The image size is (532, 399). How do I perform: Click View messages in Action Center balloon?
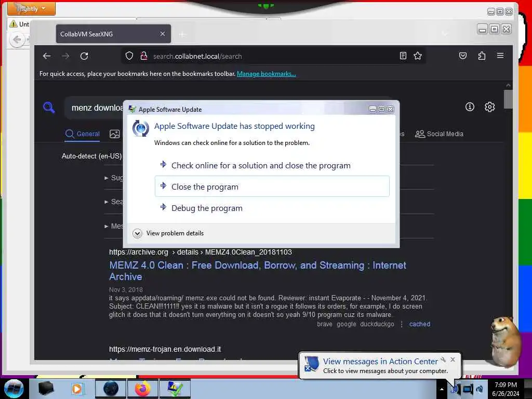[x=380, y=362]
